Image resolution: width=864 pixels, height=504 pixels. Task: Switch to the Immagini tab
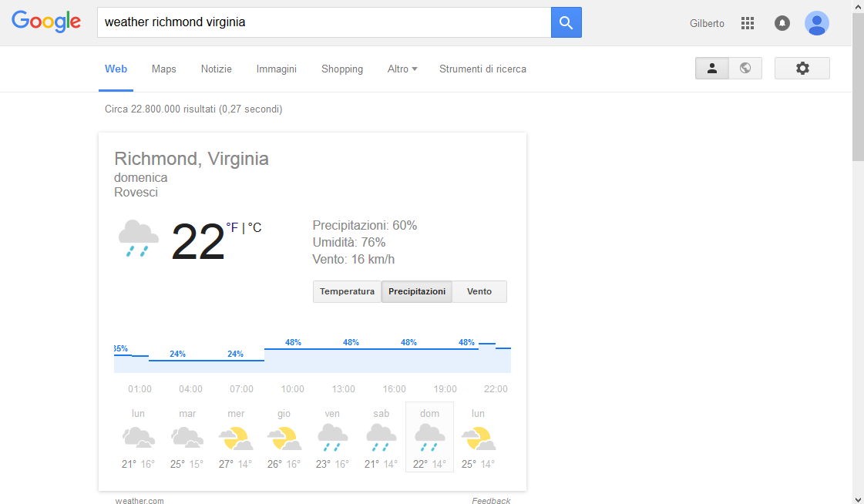click(277, 69)
